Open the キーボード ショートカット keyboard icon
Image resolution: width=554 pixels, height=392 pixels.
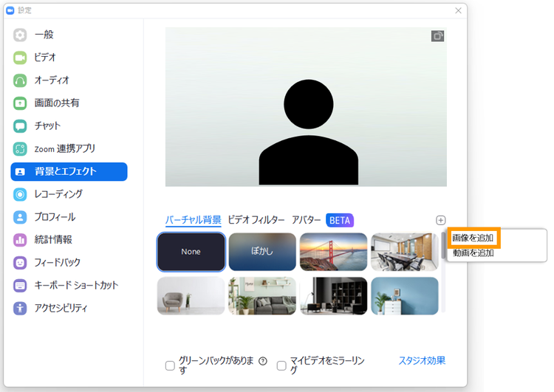coord(20,286)
